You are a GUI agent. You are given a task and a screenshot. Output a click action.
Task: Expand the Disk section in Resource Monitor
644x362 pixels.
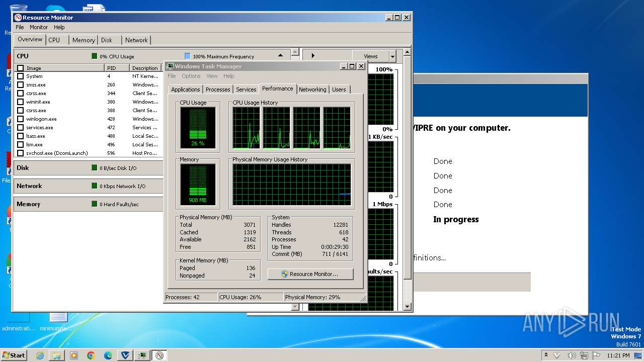(x=88, y=167)
